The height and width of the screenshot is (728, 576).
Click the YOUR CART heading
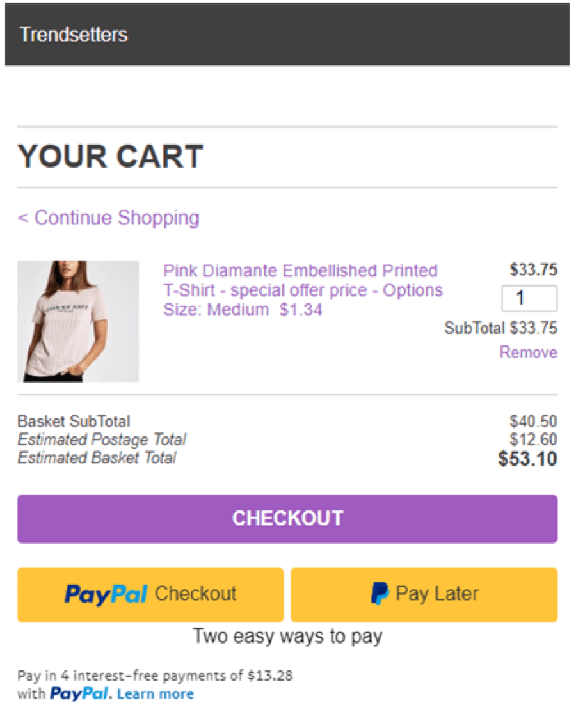click(110, 155)
